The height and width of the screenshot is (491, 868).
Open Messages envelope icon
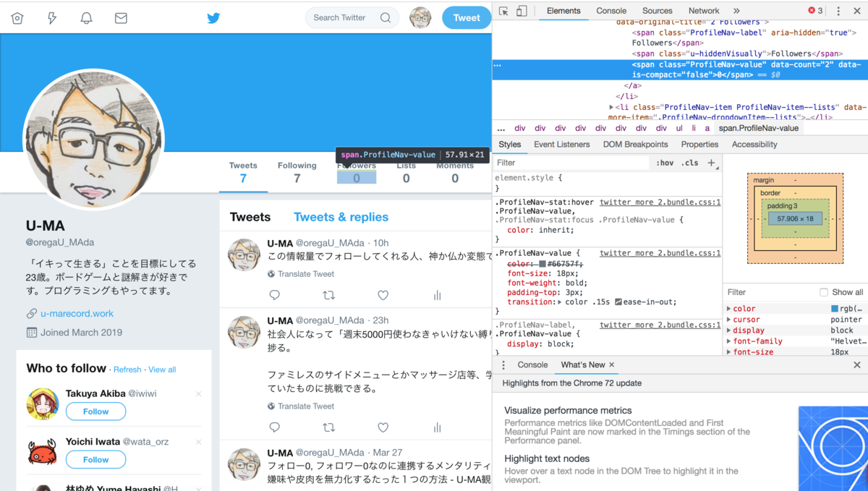tap(121, 18)
